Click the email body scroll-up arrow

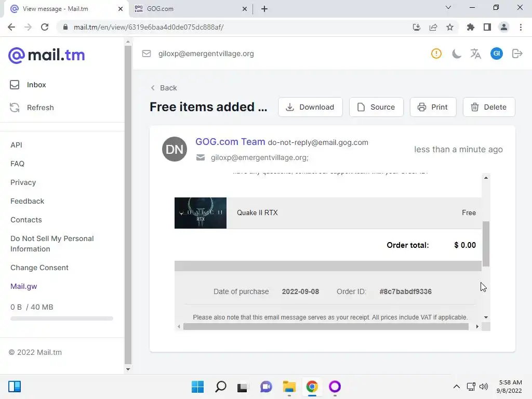point(486,178)
